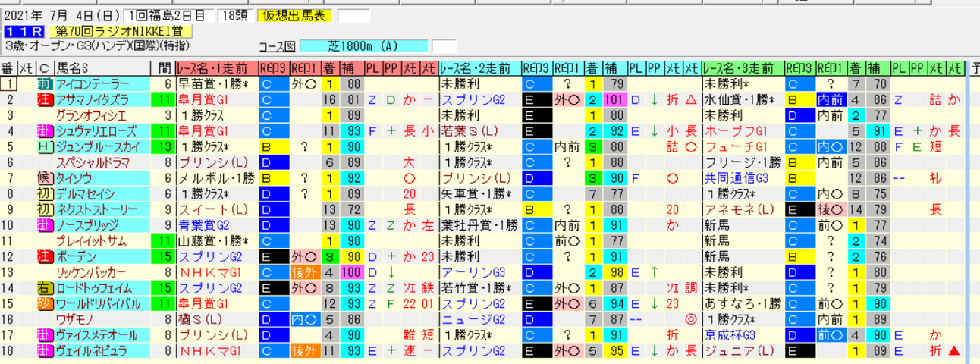Click the ホープフG1 race cell
The width and height of the screenshot is (980, 364).
pyautogui.click(x=743, y=130)
